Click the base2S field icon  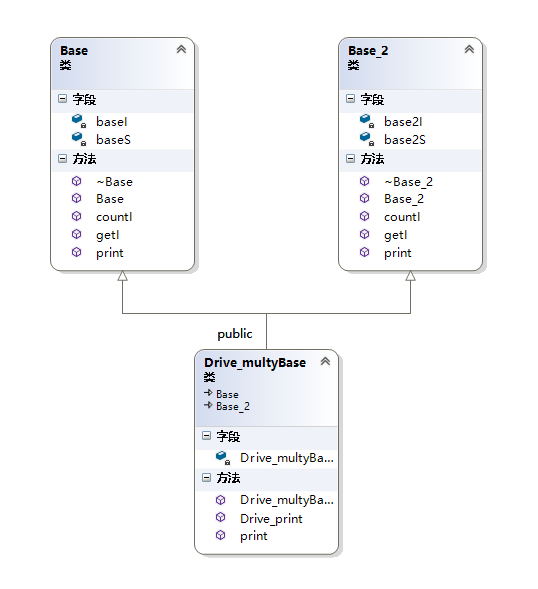coord(367,139)
